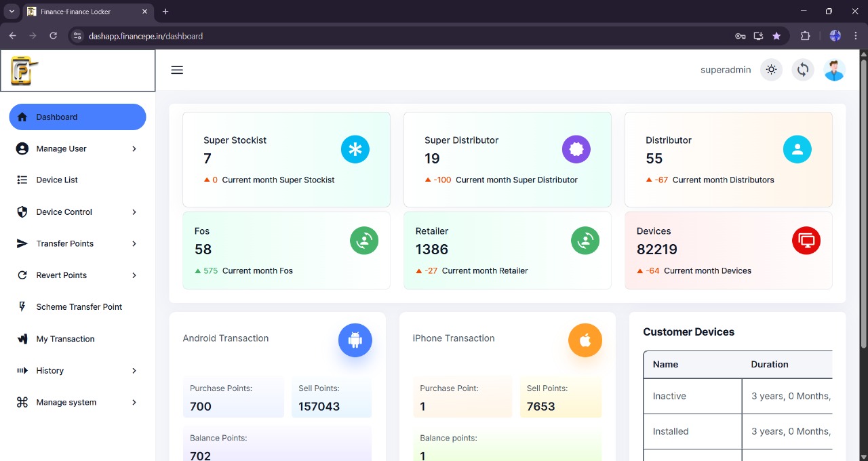Toggle light/dark theme sun icon
Image resolution: width=868 pixels, height=461 pixels.
(771, 70)
